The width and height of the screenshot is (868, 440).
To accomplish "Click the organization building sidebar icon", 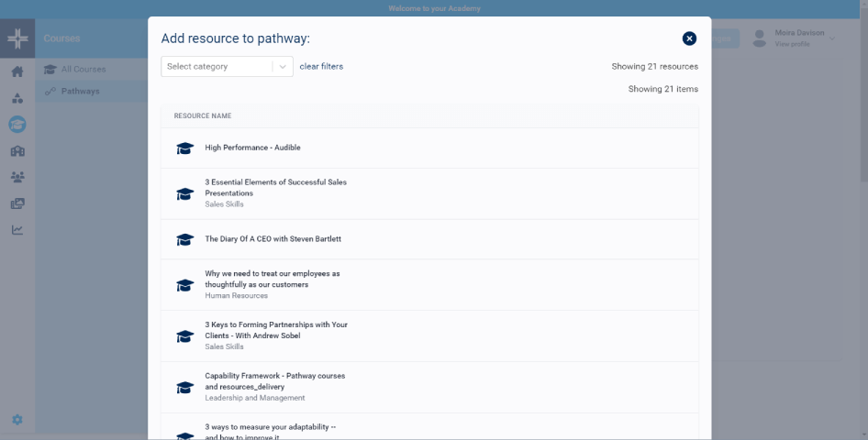I will click(x=17, y=151).
